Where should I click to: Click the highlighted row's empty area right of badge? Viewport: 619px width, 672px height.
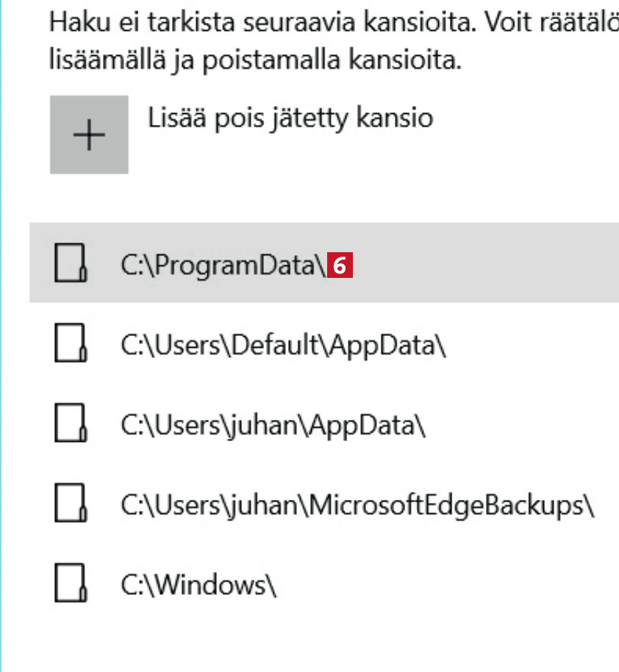pyautogui.click(x=485, y=263)
